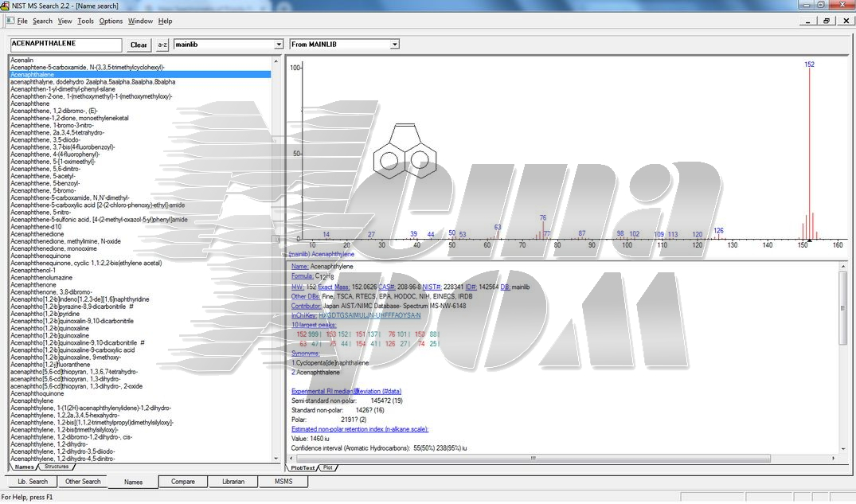Open the Tools menu

(85, 21)
